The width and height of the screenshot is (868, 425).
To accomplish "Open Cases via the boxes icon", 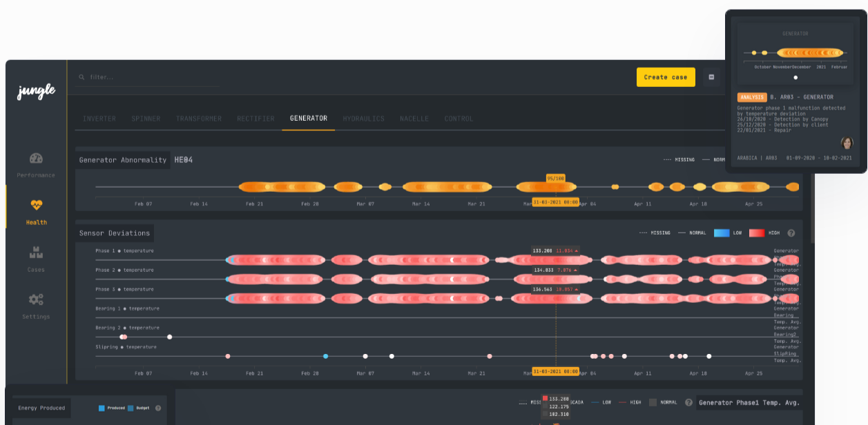I will [x=36, y=253].
